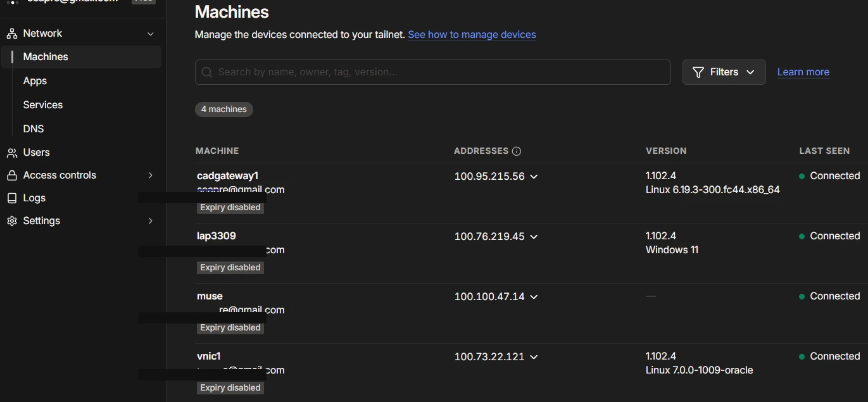
Task: Collapse the Network section chevron
Action: (150, 34)
